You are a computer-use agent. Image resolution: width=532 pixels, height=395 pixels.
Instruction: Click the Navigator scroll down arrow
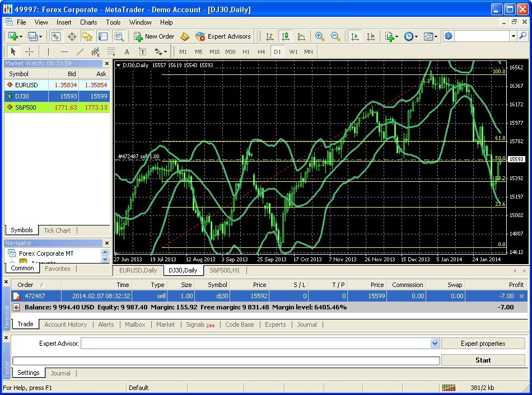tap(105, 260)
